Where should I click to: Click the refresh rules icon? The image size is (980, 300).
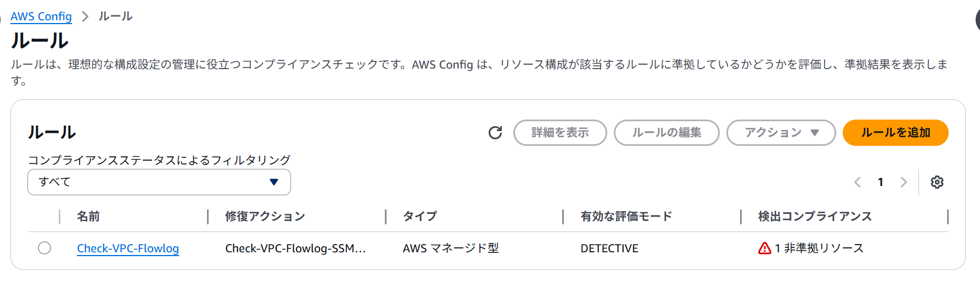495,133
